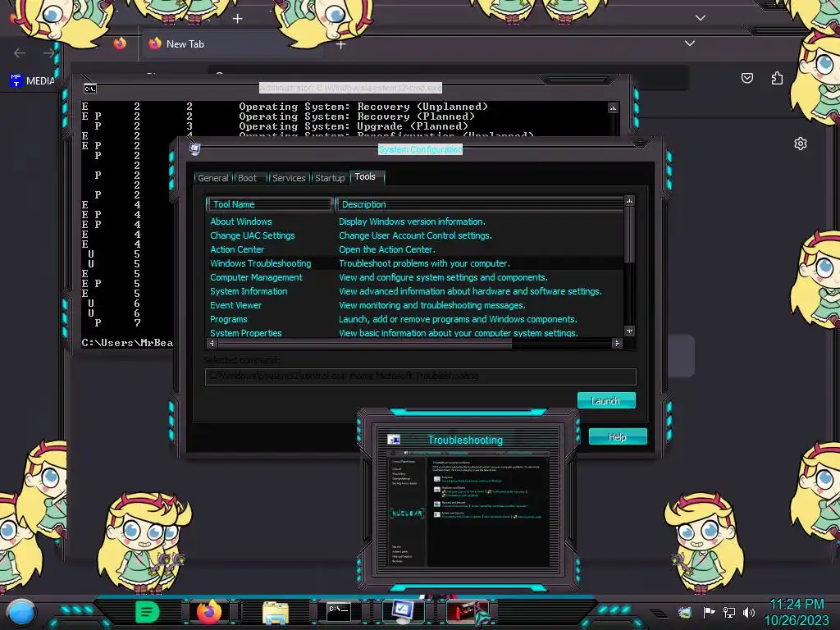Switch to the Startup tab
The image size is (840, 630).
(330, 178)
